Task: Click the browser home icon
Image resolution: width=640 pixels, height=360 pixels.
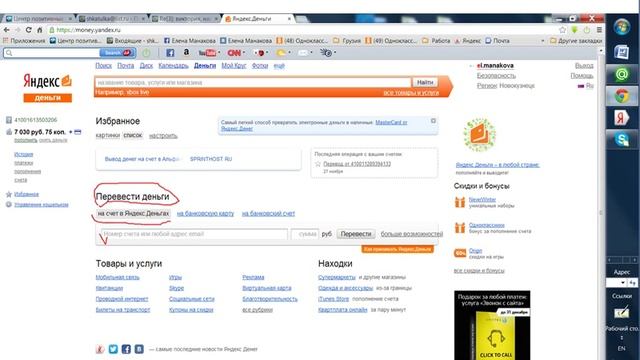Action: pyautogui.click(x=40, y=30)
